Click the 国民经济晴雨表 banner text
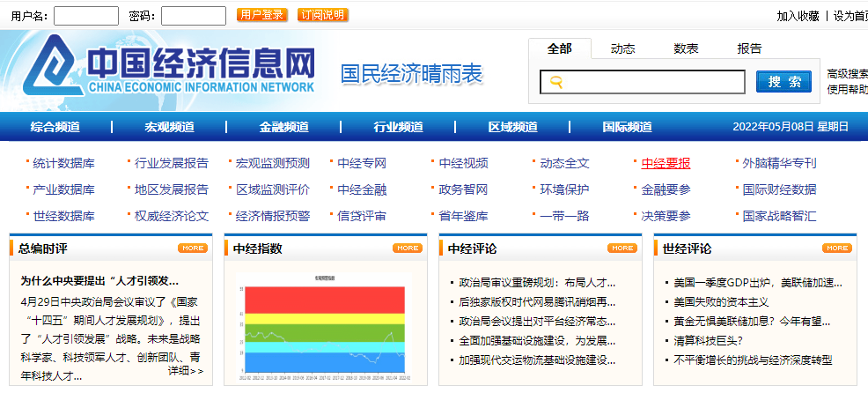Viewport: 868px width, 393px height. pos(411,74)
